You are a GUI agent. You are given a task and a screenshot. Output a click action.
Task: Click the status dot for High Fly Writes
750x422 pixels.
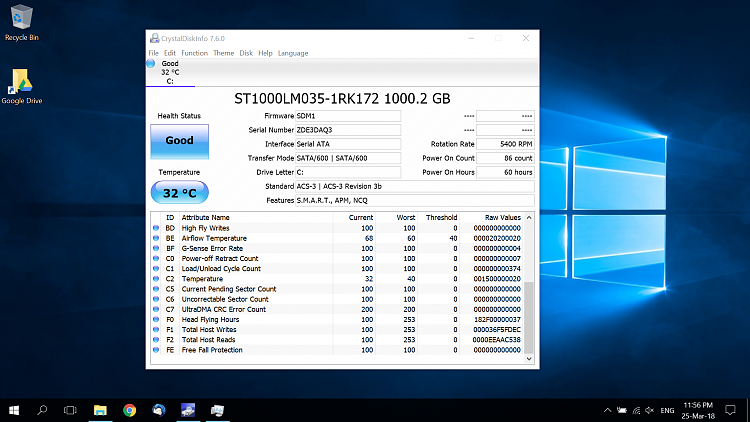click(156, 228)
